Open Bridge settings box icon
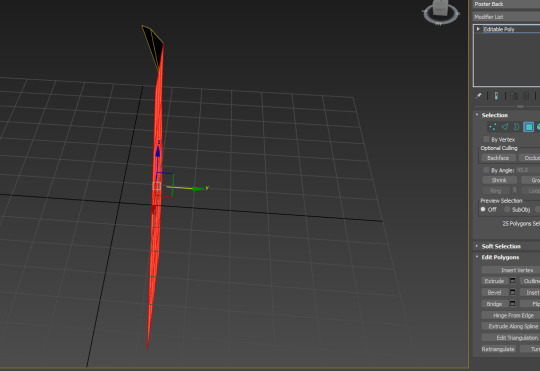This screenshot has height=371, width=540. [x=512, y=304]
